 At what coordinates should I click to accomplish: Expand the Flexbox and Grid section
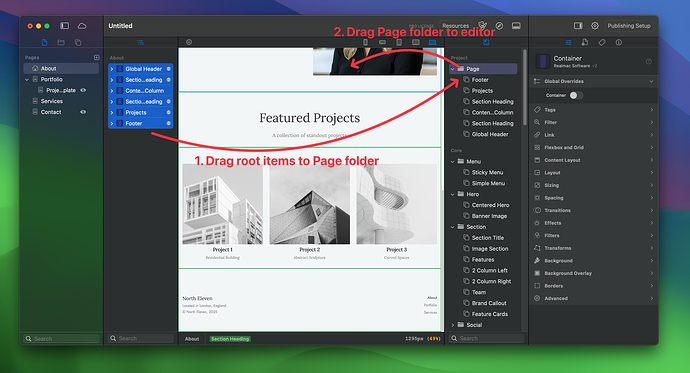(x=592, y=147)
